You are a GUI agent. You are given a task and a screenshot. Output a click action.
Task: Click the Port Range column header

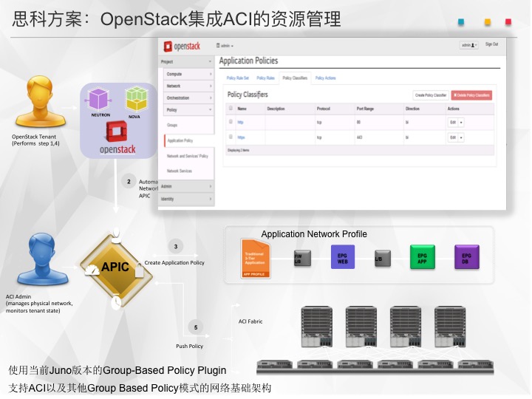tap(365, 109)
